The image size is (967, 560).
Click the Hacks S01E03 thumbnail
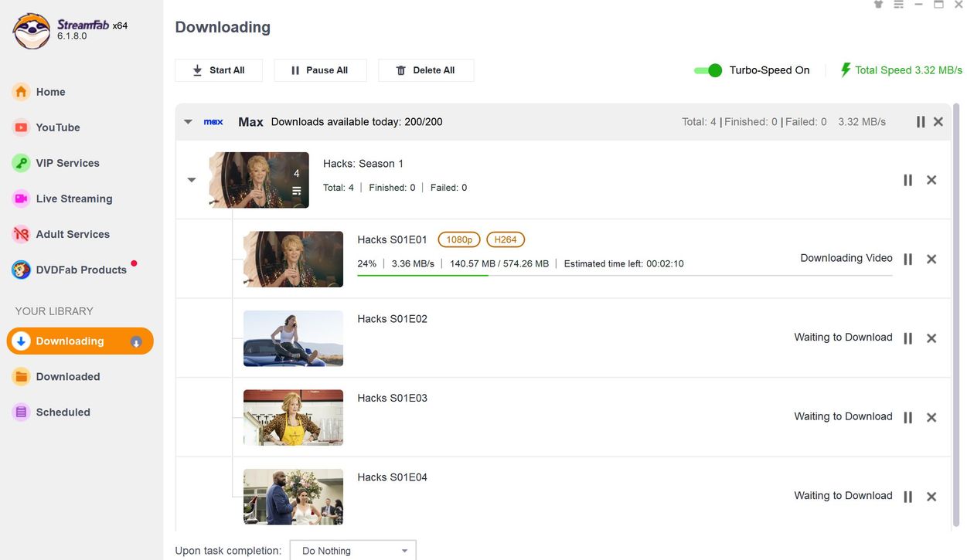coord(293,418)
